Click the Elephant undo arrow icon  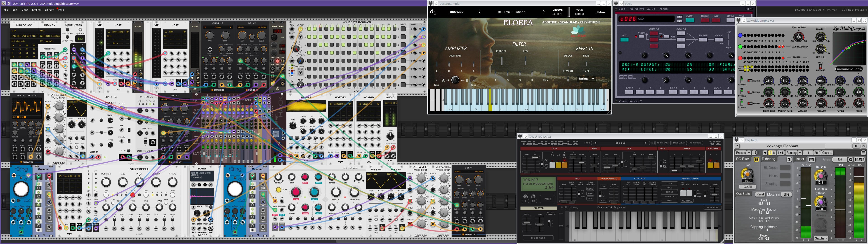point(755,153)
